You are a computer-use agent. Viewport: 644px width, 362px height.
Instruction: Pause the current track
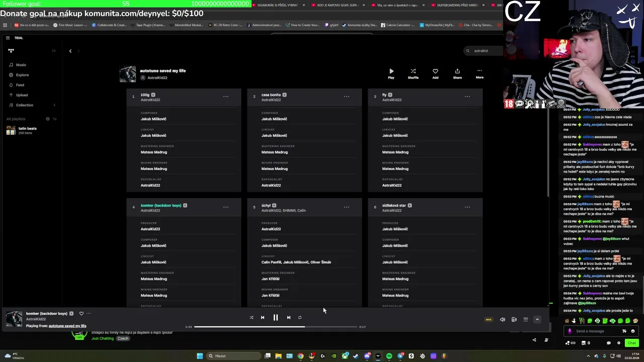275,317
